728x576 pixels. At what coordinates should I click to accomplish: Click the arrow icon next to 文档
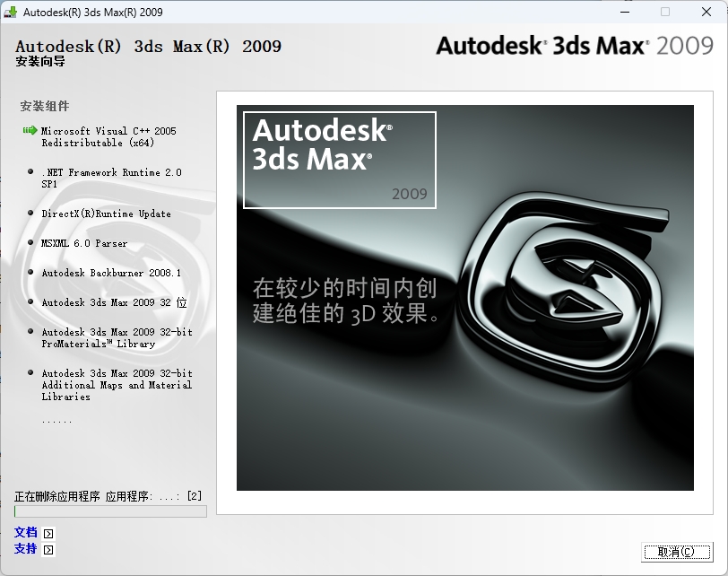(x=48, y=533)
